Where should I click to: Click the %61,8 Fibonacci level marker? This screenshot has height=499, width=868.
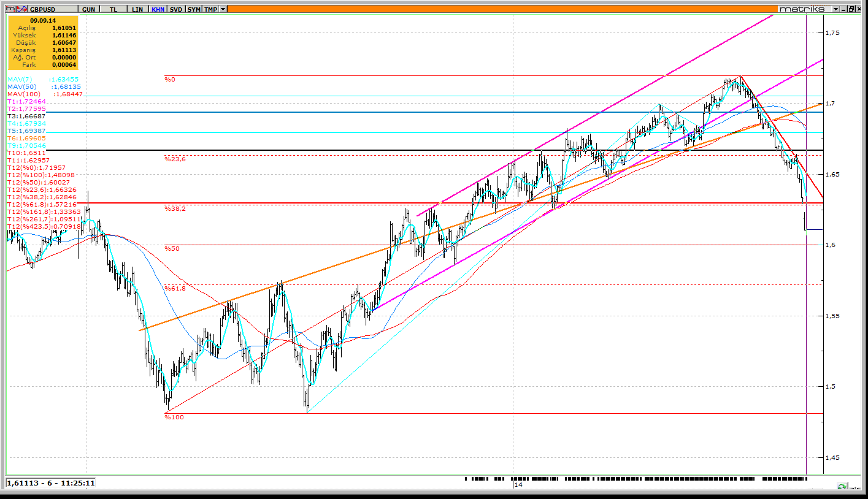click(x=175, y=288)
